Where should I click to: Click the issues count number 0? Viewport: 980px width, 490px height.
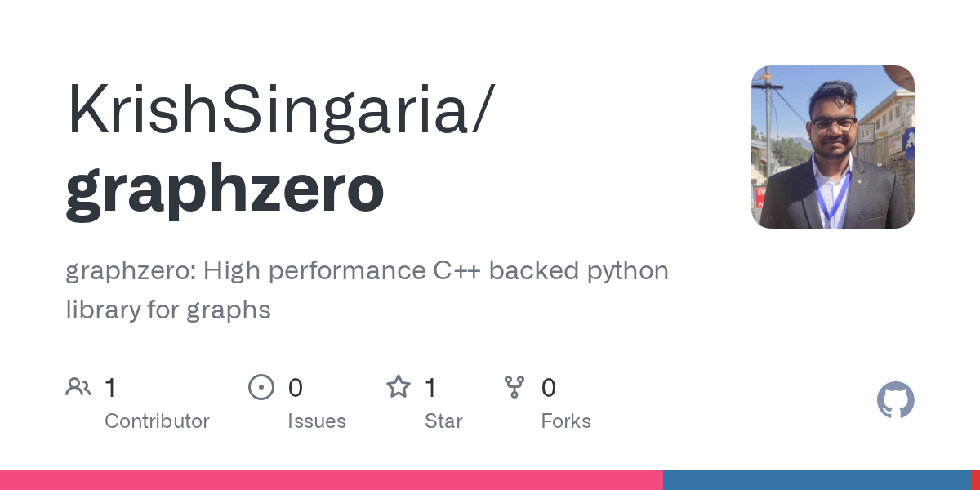[x=296, y=388]
